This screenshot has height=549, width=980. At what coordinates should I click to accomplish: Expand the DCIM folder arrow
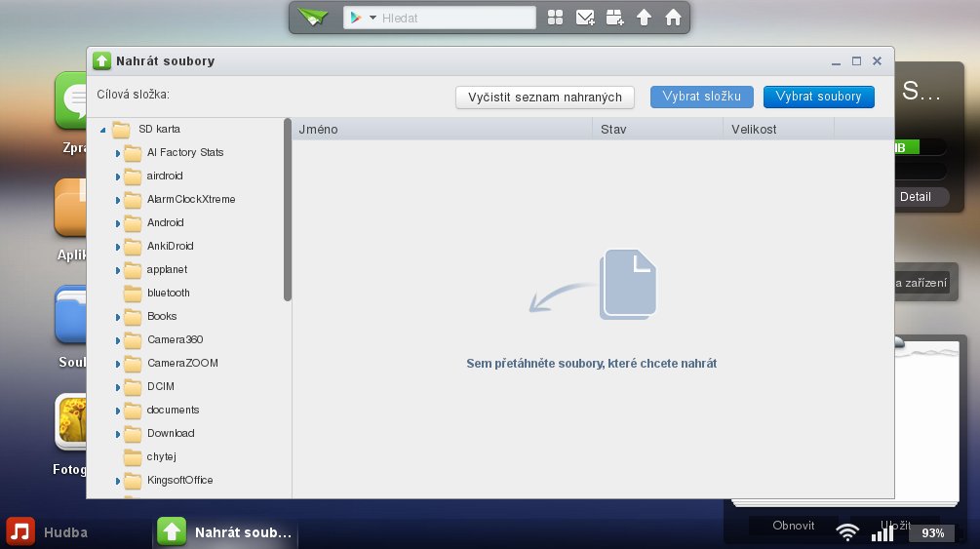pos(117,387)
